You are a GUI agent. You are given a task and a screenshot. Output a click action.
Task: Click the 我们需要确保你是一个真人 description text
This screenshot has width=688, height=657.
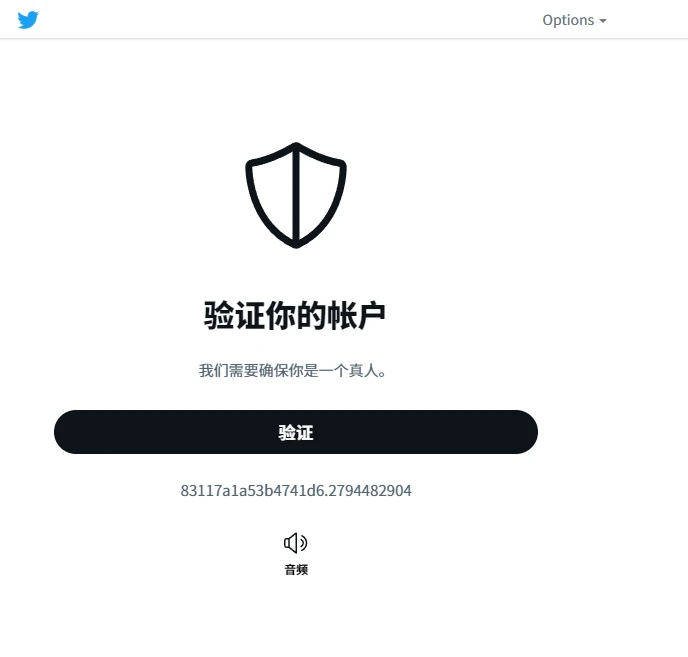click(293, 370)
